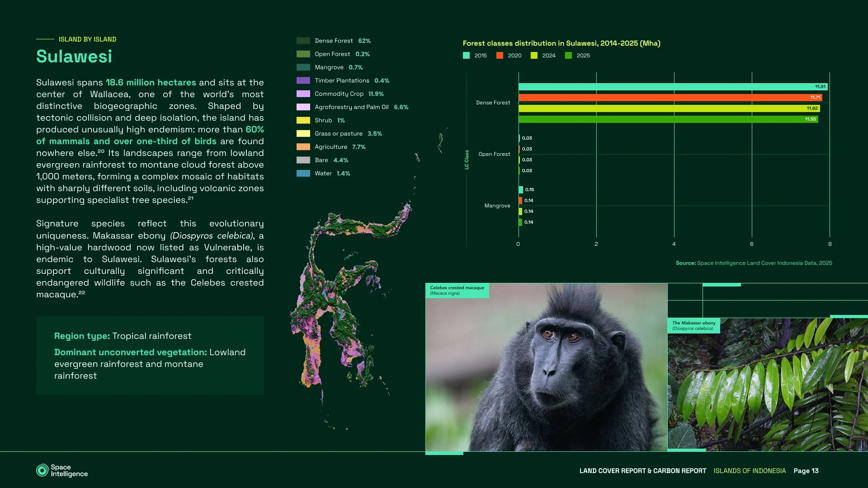Toggle the 2025 chart legend marker
Image resolution: width=868 pixels, height=488 pixels.
tap(568, 56)
